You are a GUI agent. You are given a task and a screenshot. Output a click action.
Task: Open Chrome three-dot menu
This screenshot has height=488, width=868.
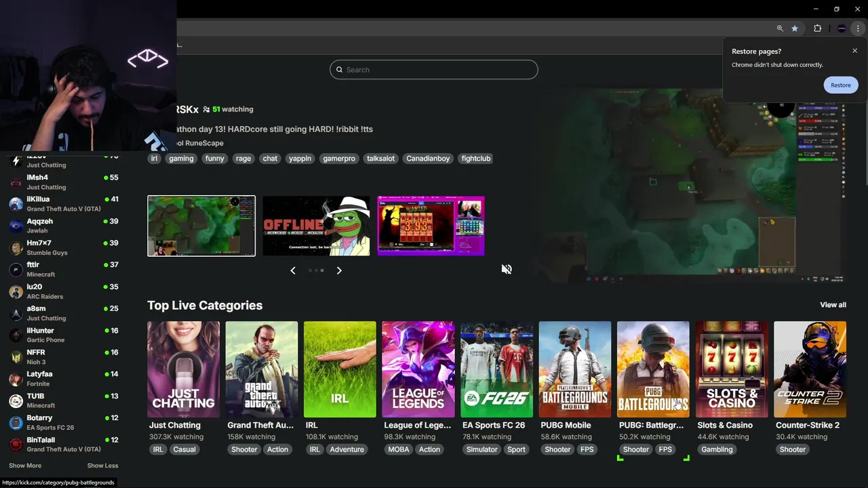858,28
